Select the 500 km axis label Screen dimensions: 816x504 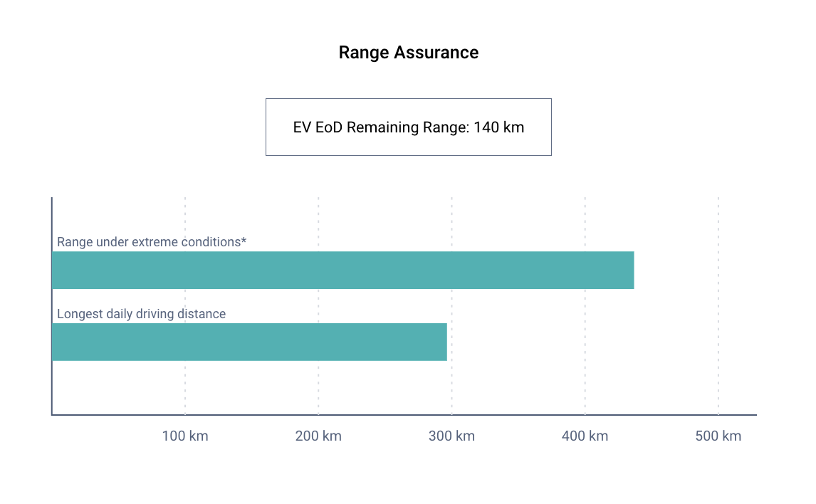(x=718, y=436)
